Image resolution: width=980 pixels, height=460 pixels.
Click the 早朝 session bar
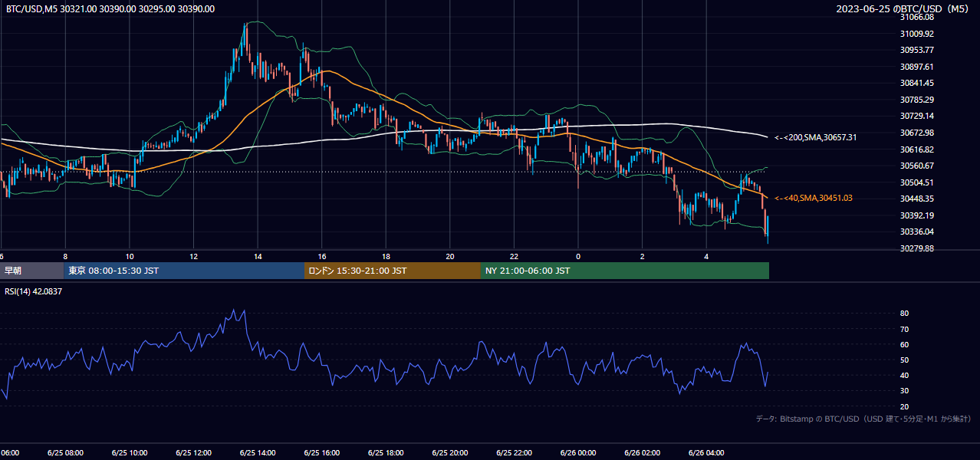pyautogui.click(x=31, y=271)
